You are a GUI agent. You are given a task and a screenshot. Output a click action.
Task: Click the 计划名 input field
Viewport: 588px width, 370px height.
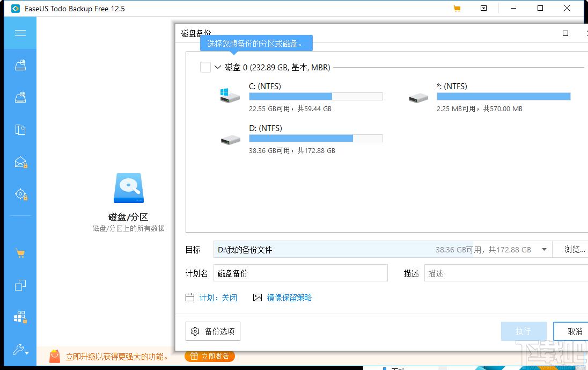pyautogui.click(x=300, y=273)
